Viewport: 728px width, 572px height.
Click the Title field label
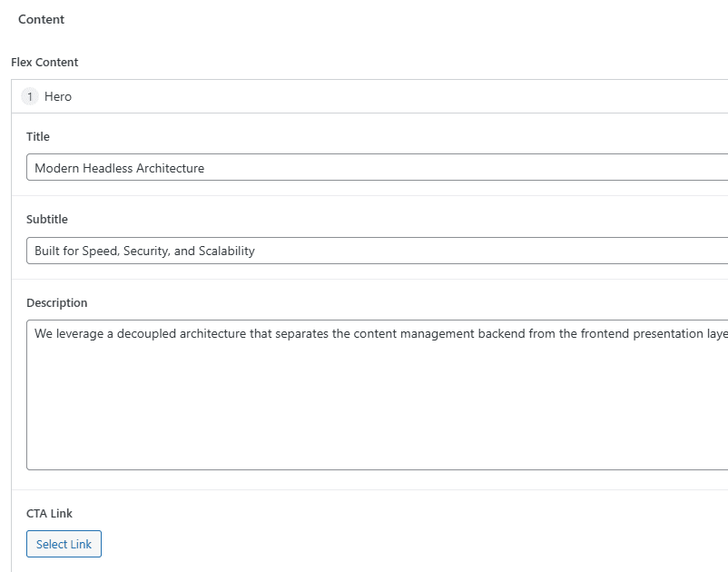(38, 136)
